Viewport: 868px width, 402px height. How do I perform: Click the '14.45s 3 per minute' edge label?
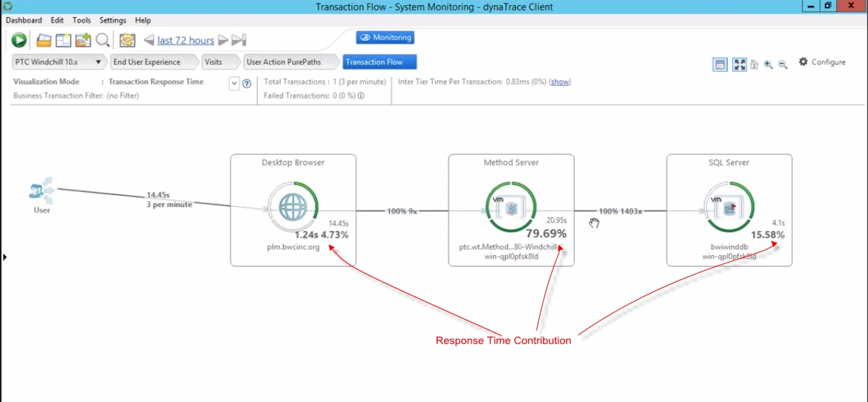(x=169, y=200)
